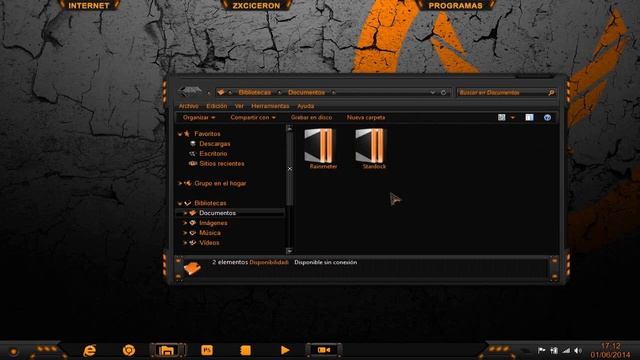Viewport: 640px width, 360px height.
Task: Click Grabar en disco button
Action: (x=311, y=118)
